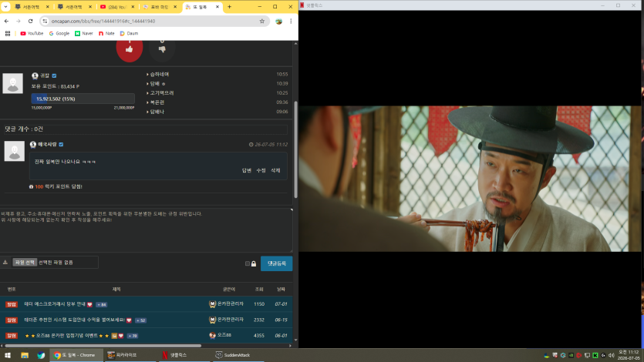Open the Chrome profile avatar icon
The width and height of the screenshot is (644, 362).
[x=279, y=21]
